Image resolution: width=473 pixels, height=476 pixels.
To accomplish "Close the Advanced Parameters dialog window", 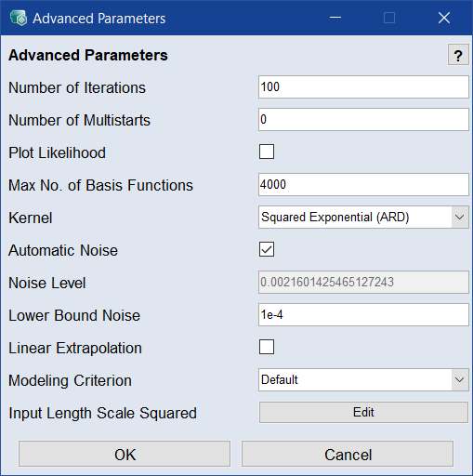I will pos(444,18).
